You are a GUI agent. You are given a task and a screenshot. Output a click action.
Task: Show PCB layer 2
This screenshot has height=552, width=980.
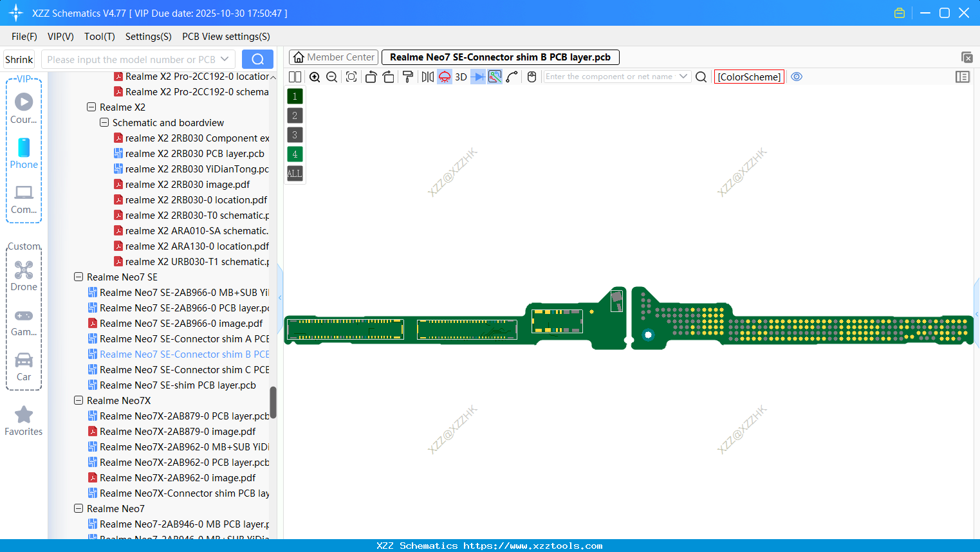point(295,116)
